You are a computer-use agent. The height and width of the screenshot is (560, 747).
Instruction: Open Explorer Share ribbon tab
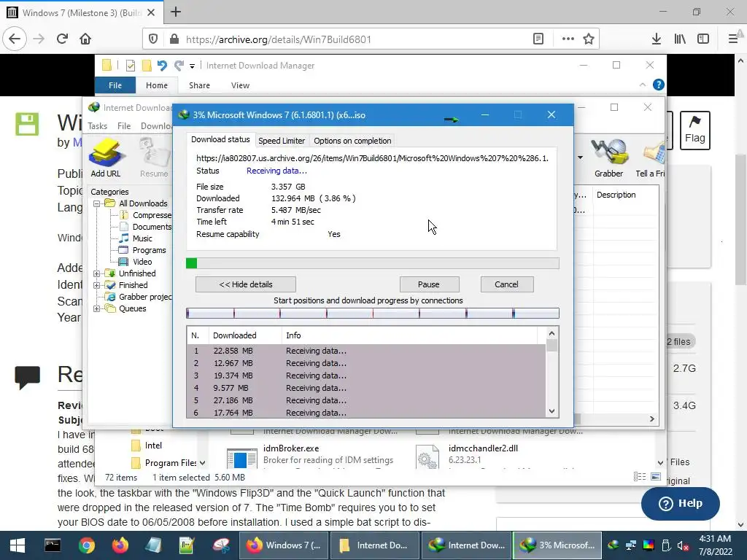pos(199,85)
